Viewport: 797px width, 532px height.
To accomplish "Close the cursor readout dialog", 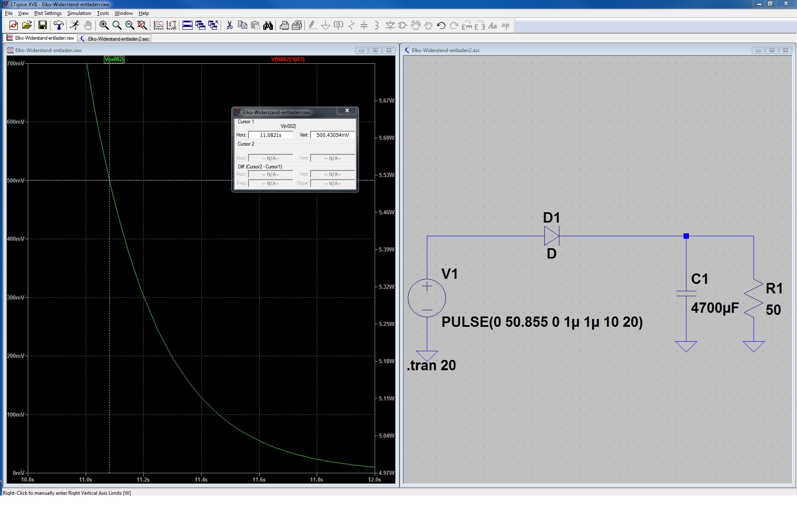I will [347, 111].
